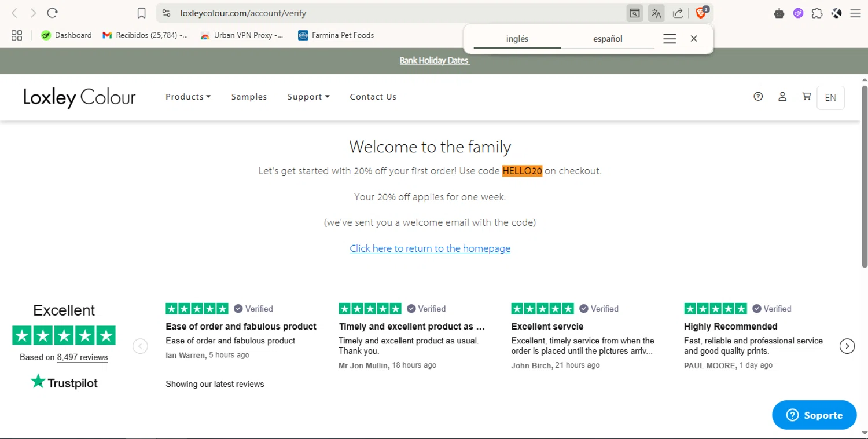
Task: Click 'Showing our latest reviews' text
Action: [x=215, y=384]
